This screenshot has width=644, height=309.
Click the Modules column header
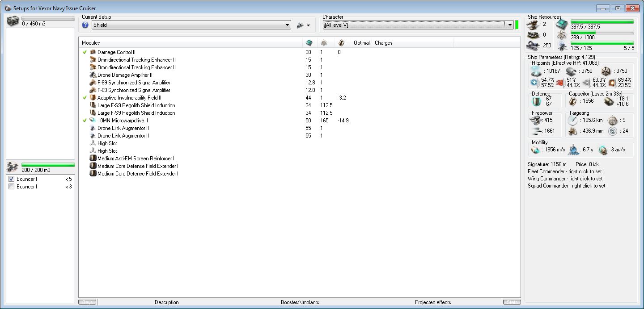tap(191, 43)
